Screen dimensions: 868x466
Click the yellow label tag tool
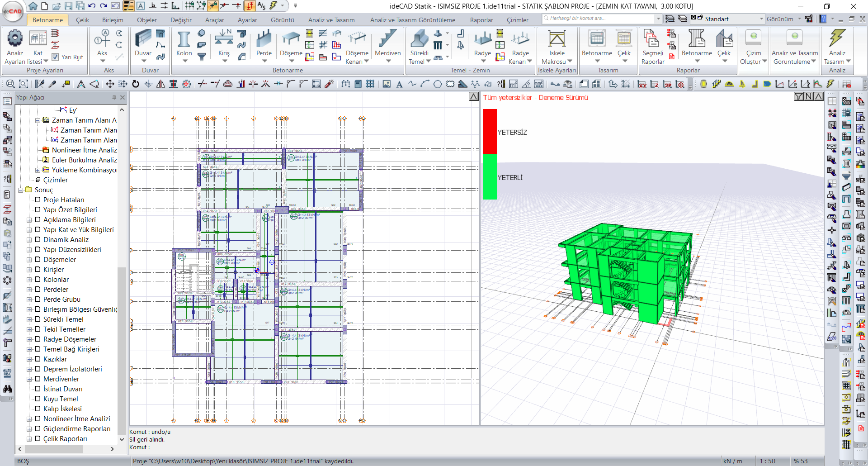[66, 84]
